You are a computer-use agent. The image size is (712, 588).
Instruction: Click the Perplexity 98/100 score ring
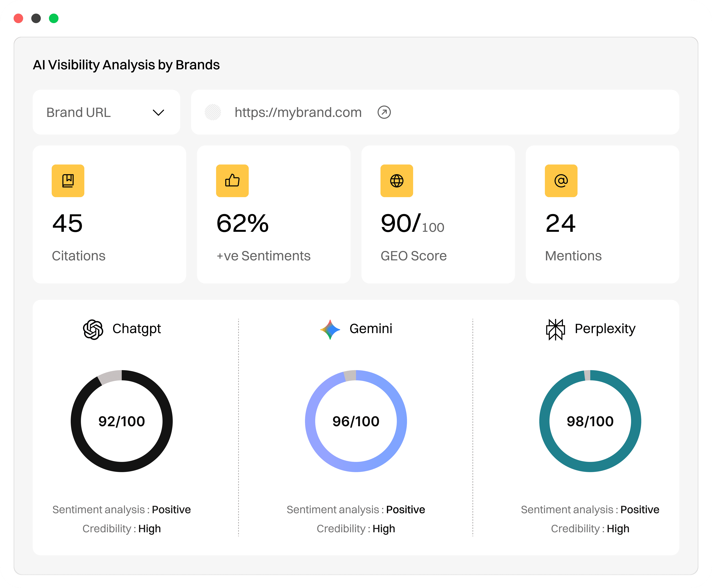click(590, 421)
